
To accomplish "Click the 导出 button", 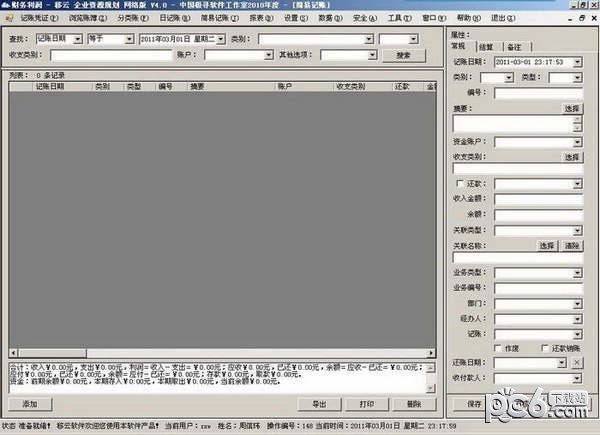I will (x=319, y=404).
